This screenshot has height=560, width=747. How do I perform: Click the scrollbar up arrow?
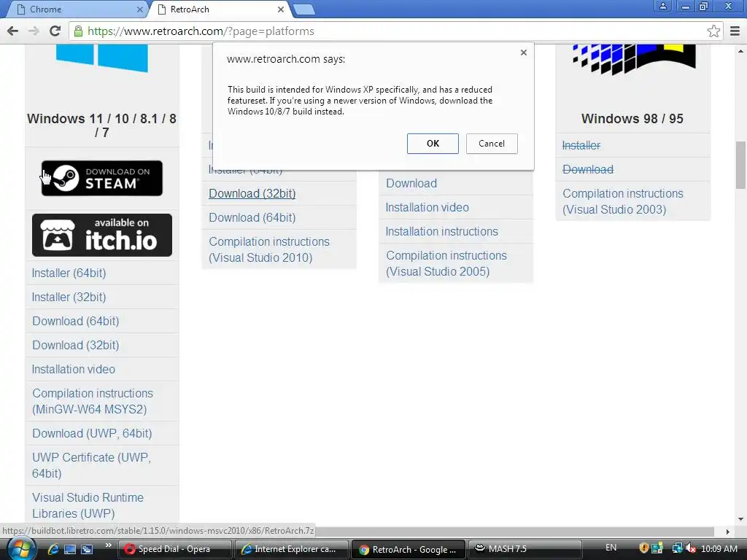pyautogui.click(x=741, y=50)
